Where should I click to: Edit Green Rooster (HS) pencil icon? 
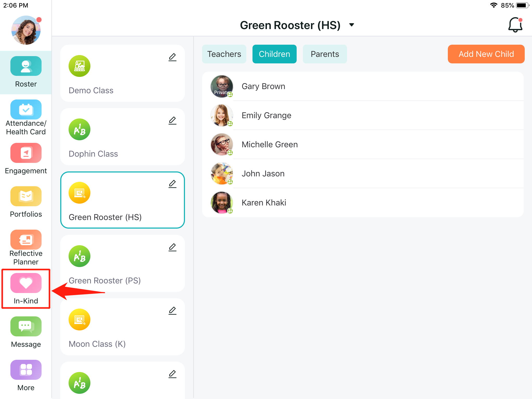pos(172,184)
